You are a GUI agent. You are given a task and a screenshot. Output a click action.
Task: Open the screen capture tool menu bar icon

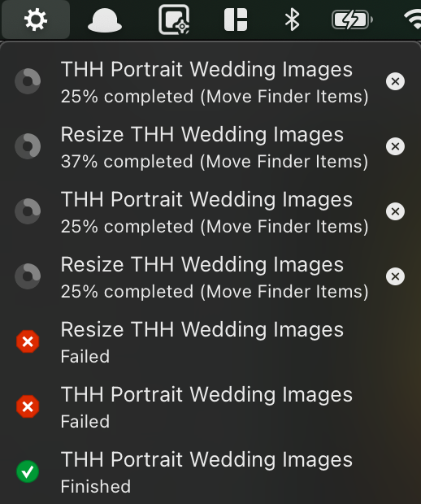pyautogui.click(x=174, y=20)
